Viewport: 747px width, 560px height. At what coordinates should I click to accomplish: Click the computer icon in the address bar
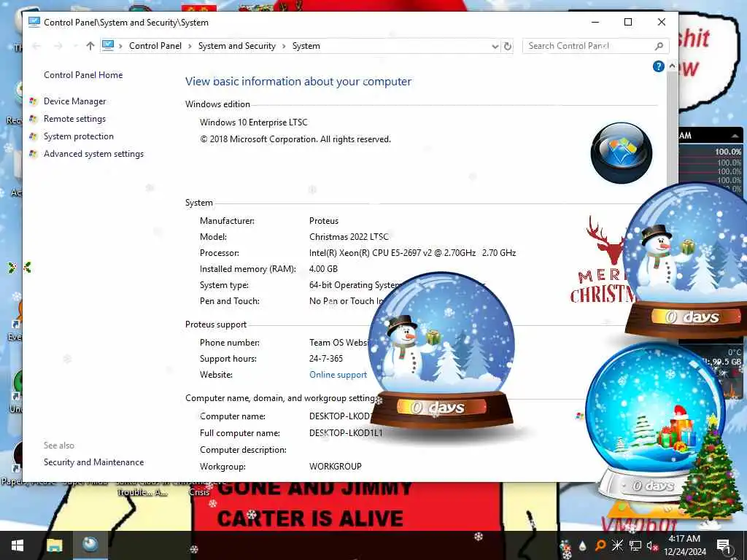click(108, 45)
